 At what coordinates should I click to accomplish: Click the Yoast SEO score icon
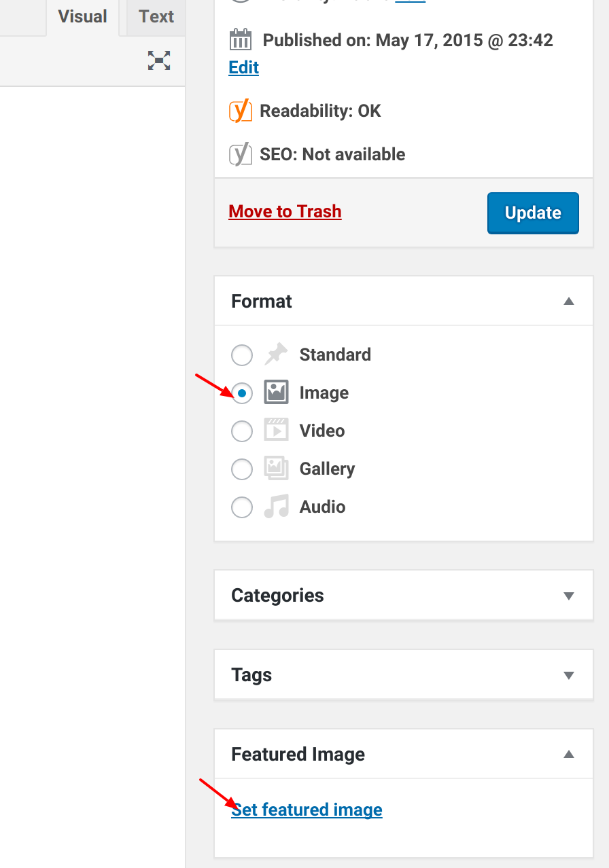241,154
